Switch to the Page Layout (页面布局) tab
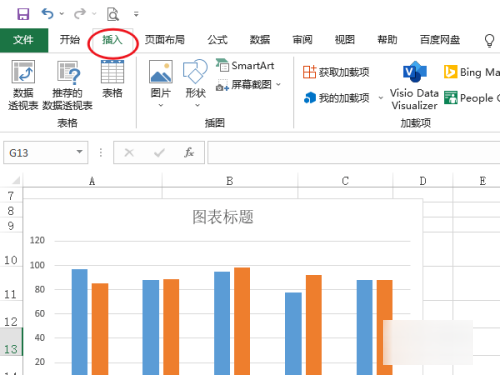 click(164, 40)
